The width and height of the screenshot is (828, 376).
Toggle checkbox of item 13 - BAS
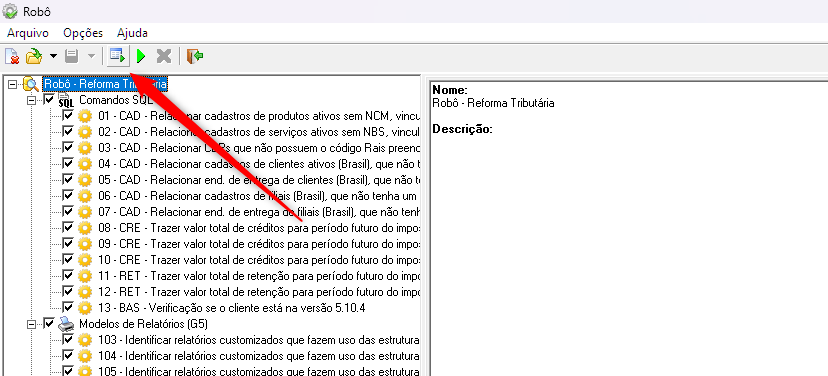coord(68,307)
